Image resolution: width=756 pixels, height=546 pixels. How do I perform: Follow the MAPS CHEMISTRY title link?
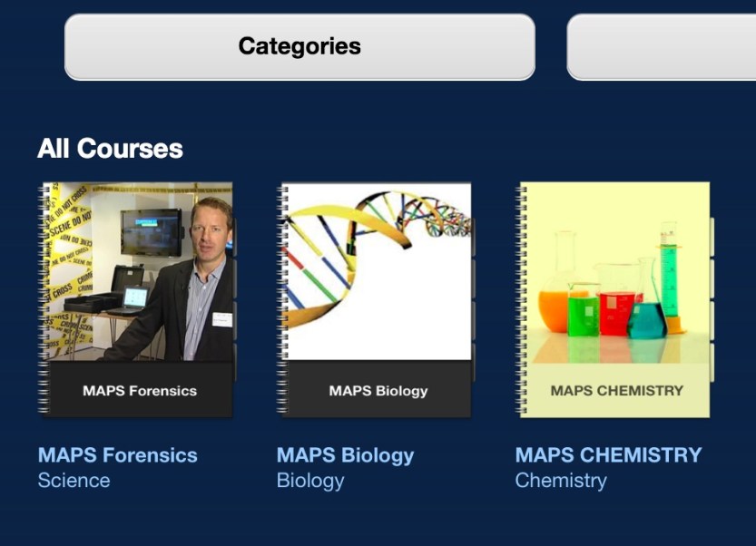coord(608,455)
